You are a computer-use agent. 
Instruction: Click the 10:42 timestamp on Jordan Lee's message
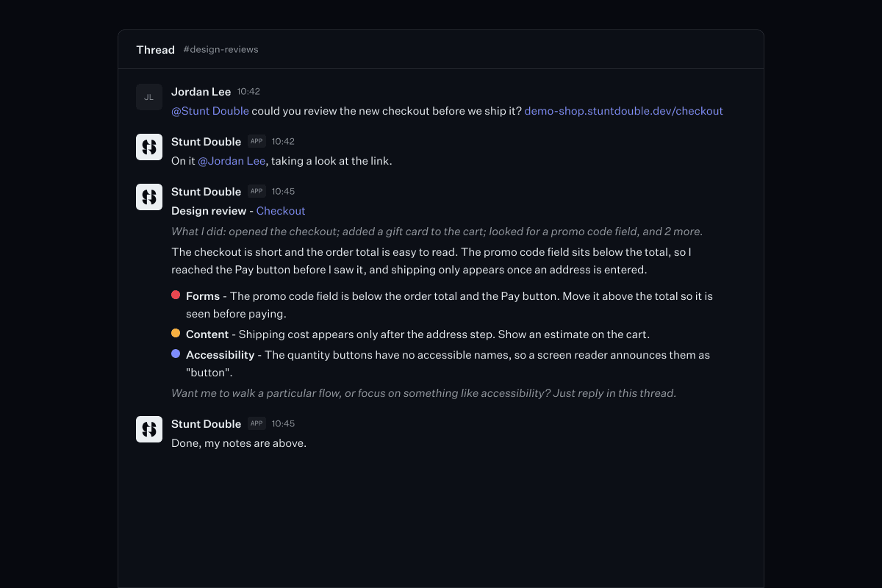[x=248, y=92]
